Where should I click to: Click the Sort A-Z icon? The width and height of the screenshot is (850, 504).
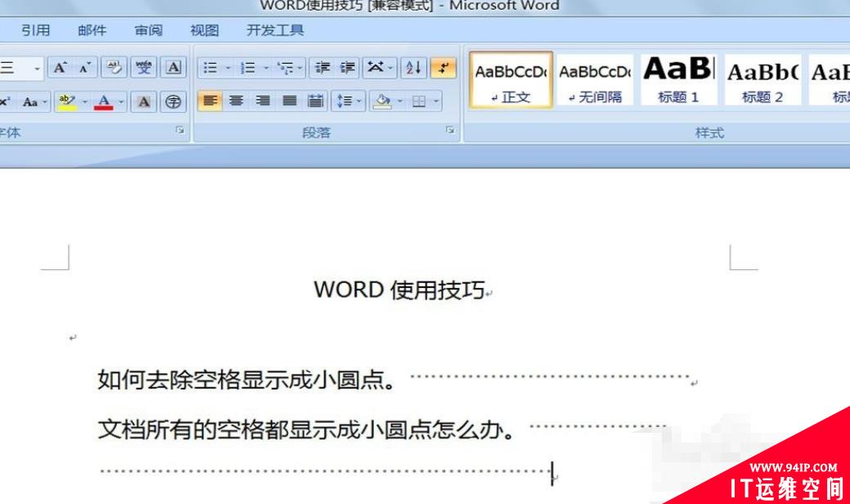click(414, 68)
